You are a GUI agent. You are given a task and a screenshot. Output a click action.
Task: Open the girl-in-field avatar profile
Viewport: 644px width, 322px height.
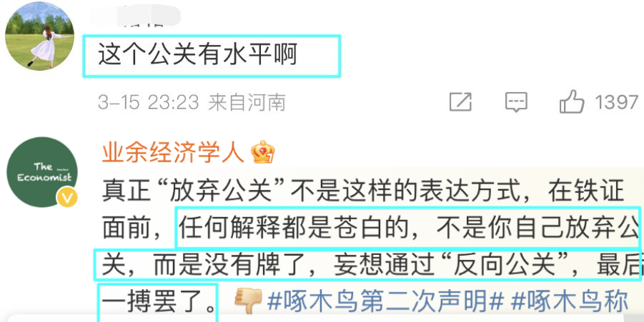pyautogui.click(x=39, y=36)
